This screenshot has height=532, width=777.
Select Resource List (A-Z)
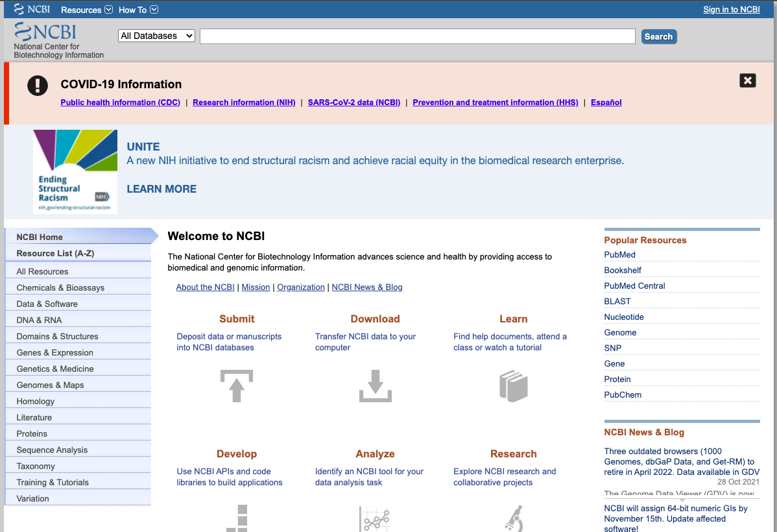coord(78,254)
